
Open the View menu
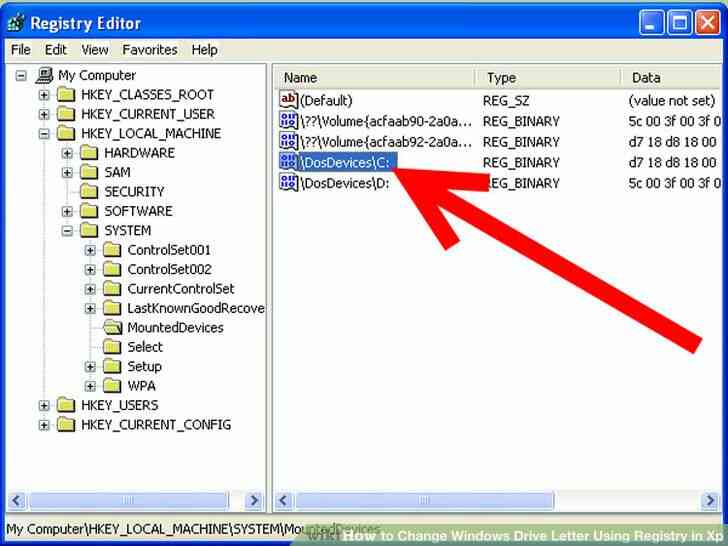tap(95, 50)
